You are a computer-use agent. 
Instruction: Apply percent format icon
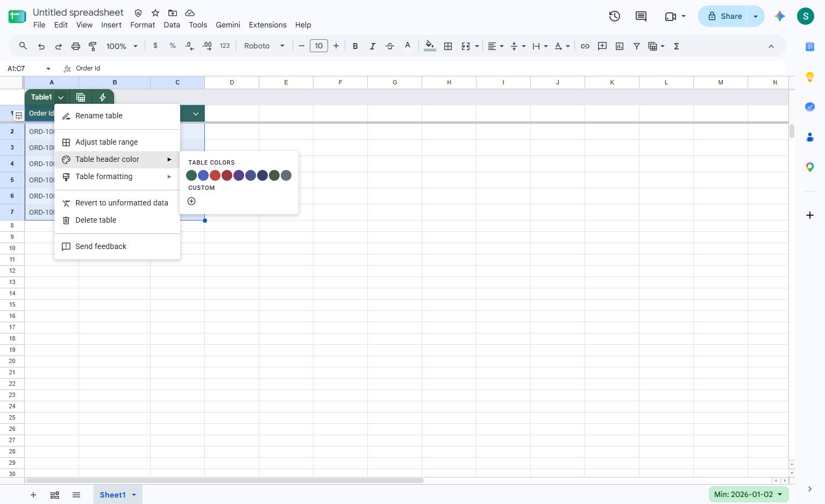pyautogui.click(x=173, y=46)
